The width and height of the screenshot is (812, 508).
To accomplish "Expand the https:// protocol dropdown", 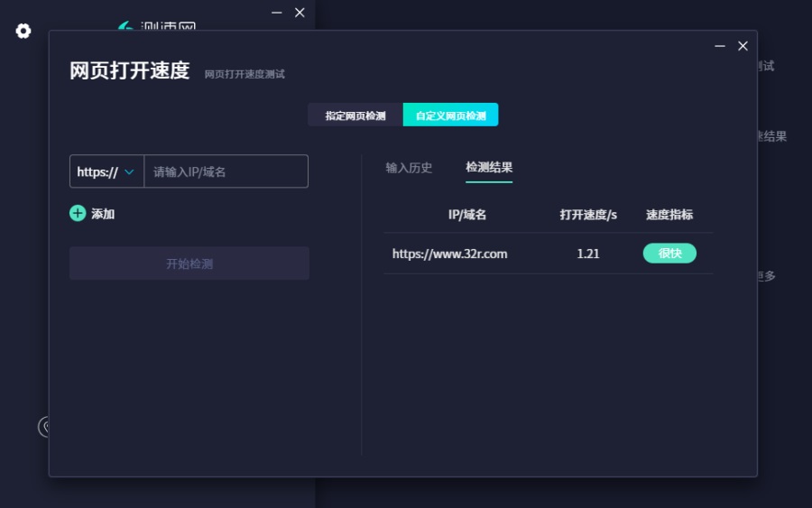I will point(106,171).
